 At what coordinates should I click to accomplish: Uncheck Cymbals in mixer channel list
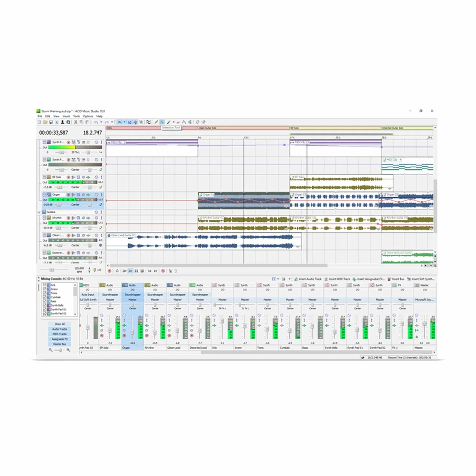click(x=45, y=297)
